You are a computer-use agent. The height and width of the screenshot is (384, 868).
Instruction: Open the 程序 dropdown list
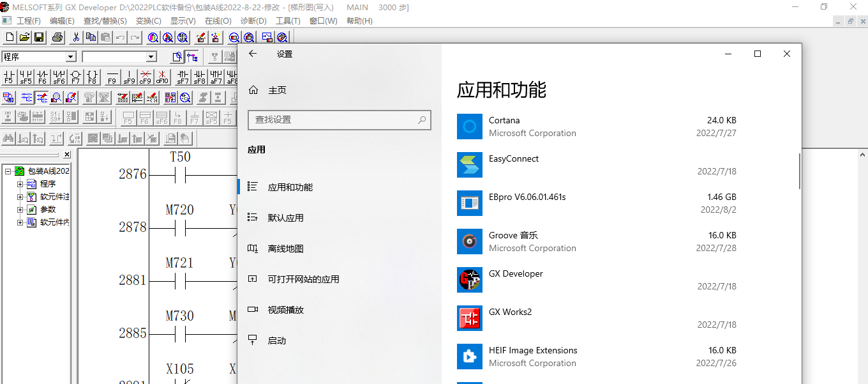tap(71, 57)
